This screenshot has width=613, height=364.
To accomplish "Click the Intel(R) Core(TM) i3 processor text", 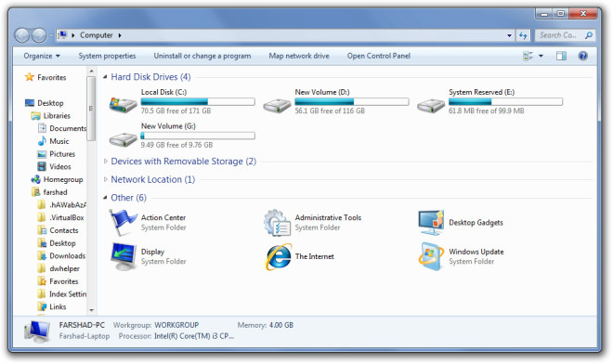I will click(194, 336).
